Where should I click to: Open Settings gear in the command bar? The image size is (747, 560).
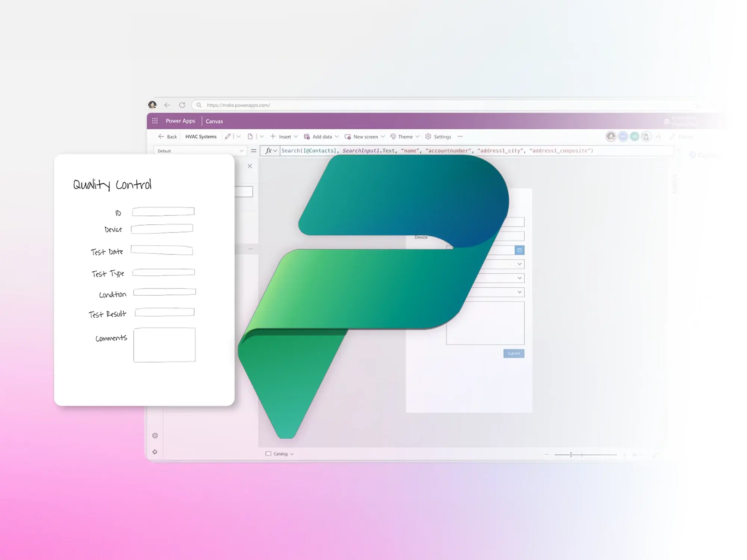[x=428, y=137]
